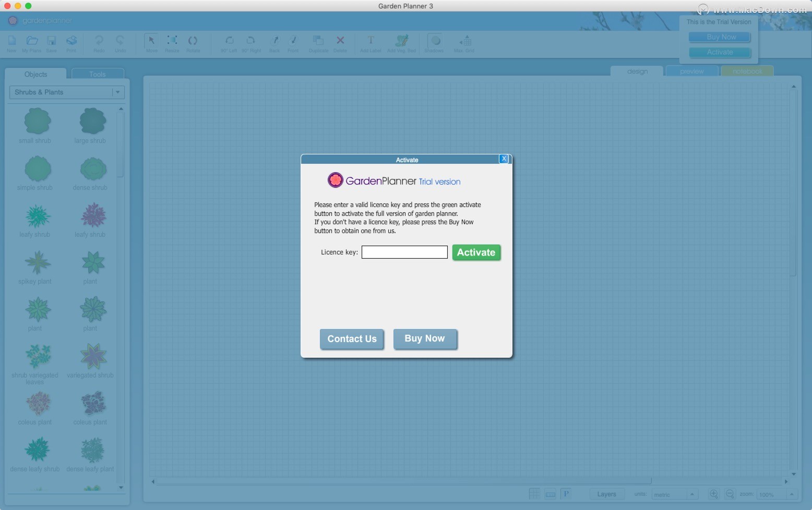Image resolution: width=812 pixels, height=510 pixels.
Task: Click the green Activate button in dialog
Action: (x=476, y=252)
